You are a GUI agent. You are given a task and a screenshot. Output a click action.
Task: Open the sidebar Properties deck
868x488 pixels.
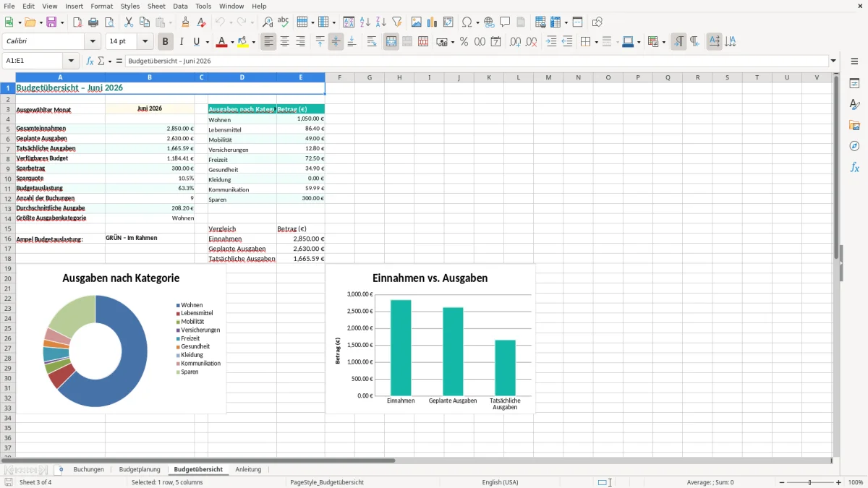pos(854,84)
